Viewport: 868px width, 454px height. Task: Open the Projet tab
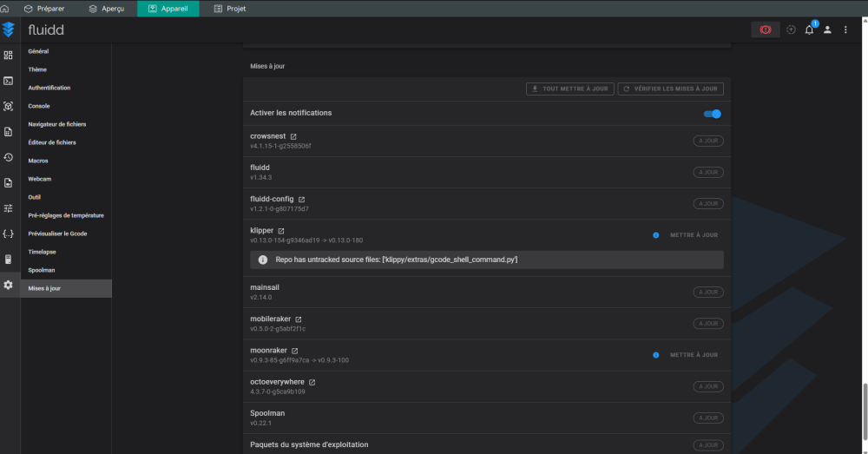pyautogui.click(x=230, y=9)
